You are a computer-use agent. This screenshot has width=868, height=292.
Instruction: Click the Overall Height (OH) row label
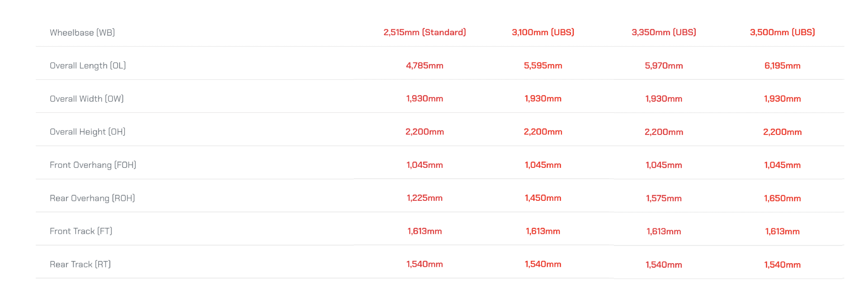[88, 132]
